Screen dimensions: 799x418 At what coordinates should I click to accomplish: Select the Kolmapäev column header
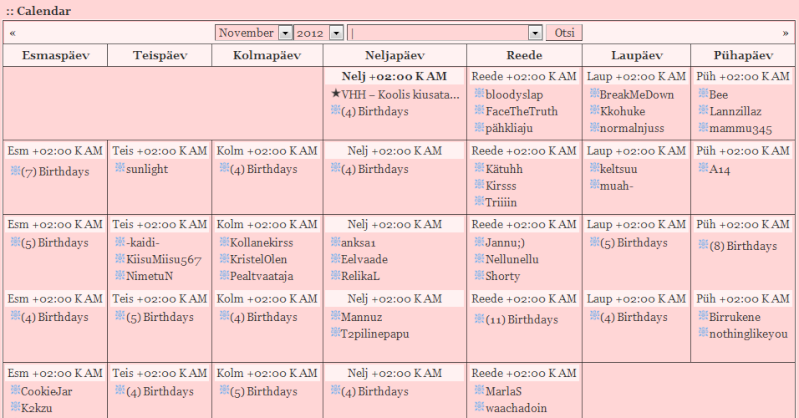click(x=267, y=56)
